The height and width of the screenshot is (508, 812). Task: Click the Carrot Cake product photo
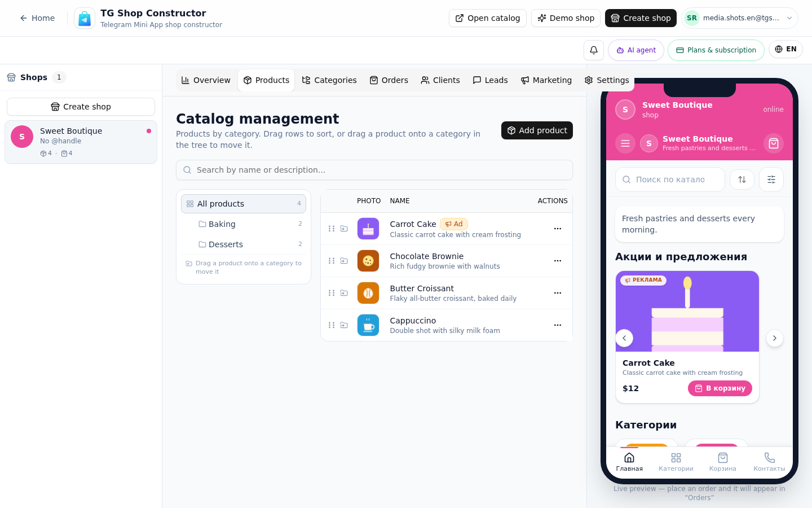tap(368, 229)
